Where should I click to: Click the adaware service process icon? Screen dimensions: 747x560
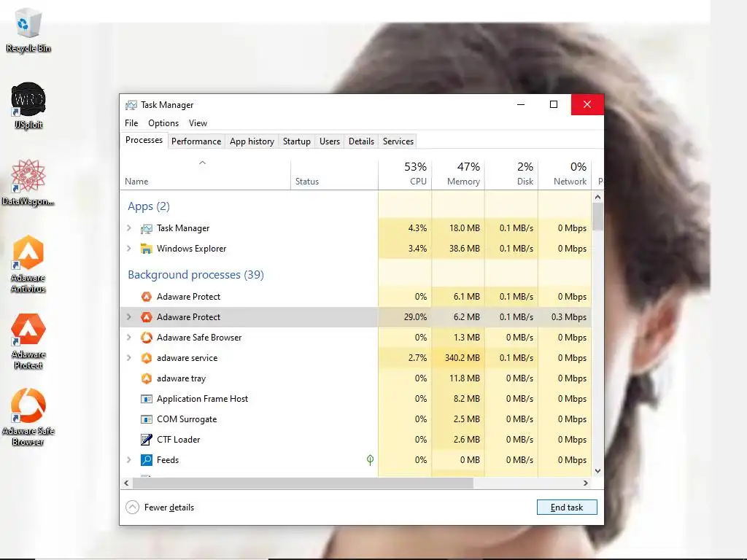pyautogui.click(x=146, y=358)
